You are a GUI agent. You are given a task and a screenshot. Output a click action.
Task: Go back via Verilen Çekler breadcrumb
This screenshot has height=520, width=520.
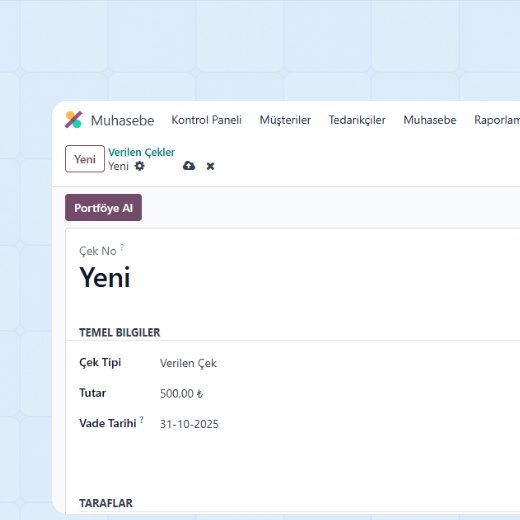tap(141, 152)
